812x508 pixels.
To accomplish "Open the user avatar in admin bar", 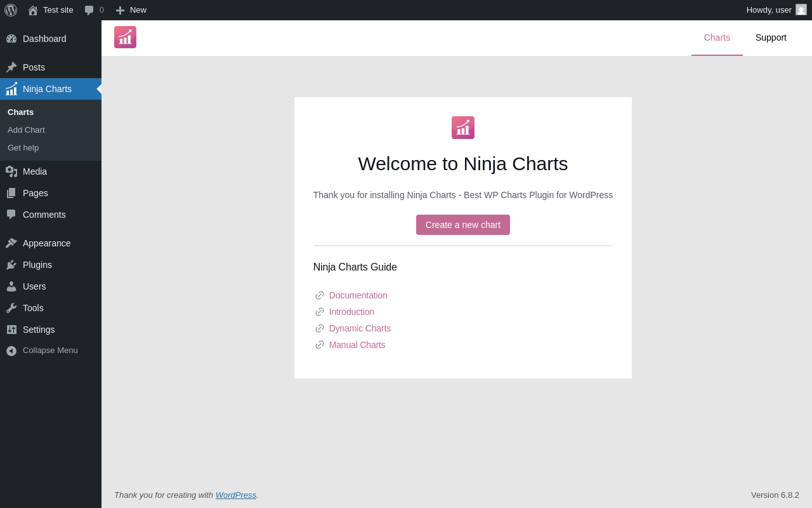I will [x=801, y=10].
